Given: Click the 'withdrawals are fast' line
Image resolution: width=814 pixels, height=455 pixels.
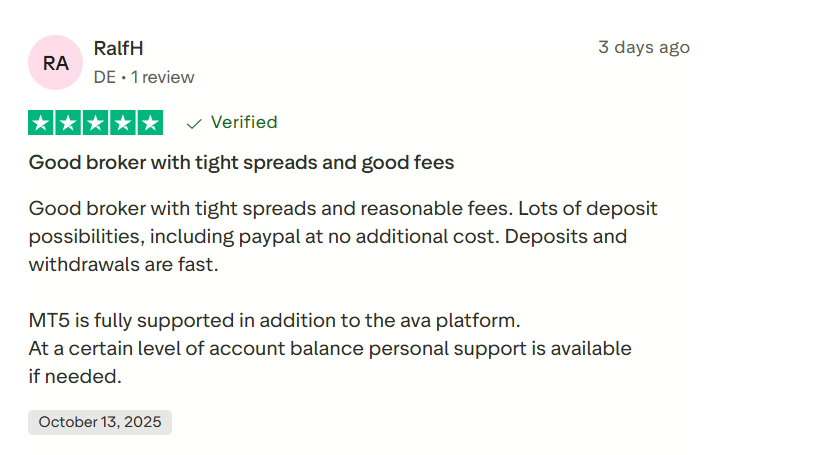Looking at the screenshot, I should [124, 265].
